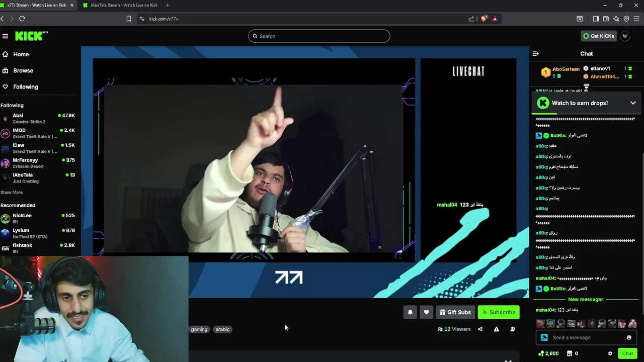This screenshot has width=644, height=362.
Task: Open the browser main menu
Action: click(636, 19)
